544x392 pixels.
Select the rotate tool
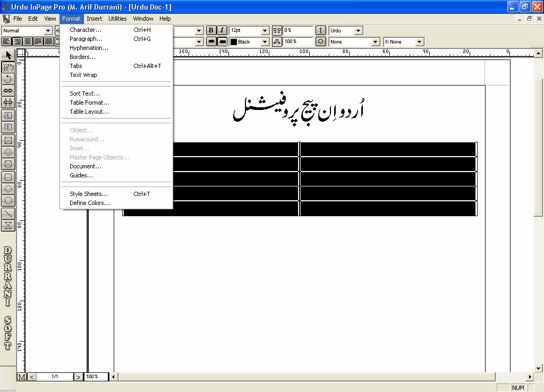(x=8, y=80)
